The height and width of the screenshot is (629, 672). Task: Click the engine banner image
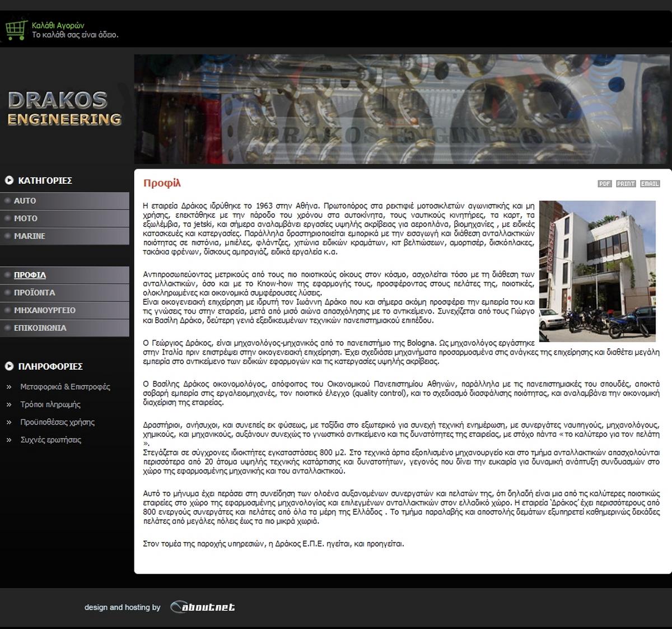(x=403, y=109)
